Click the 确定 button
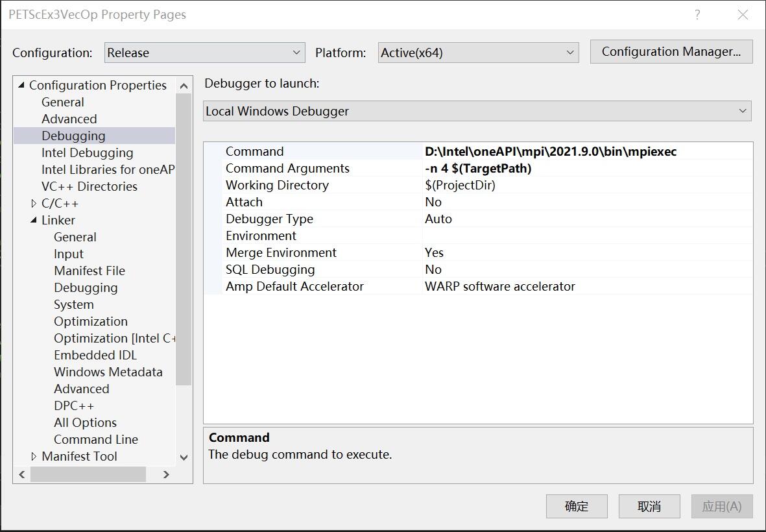The image size is (766, 532). (577, 507)
